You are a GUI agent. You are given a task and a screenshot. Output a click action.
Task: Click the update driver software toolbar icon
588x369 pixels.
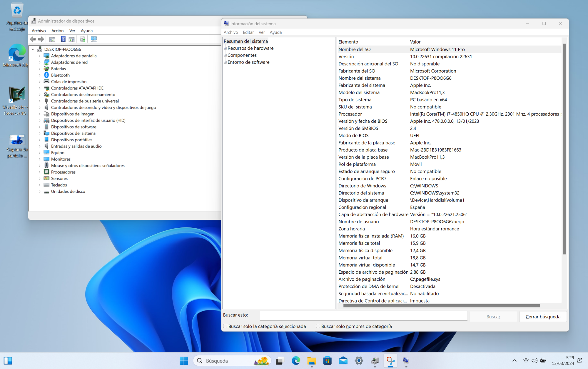(82, 39)
